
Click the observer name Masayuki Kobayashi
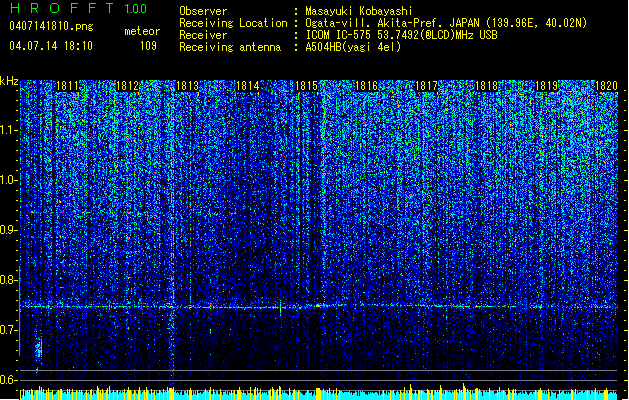[359, 11]
